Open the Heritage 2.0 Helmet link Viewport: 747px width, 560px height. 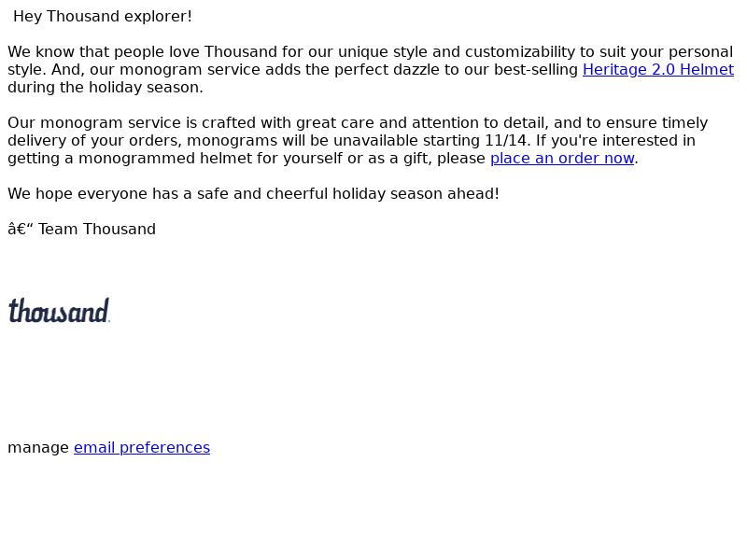tap(658, 69)
